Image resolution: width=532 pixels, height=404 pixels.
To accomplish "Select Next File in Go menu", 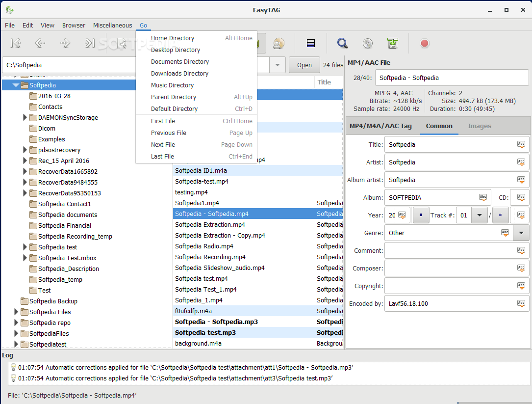I will pos(197,144).
